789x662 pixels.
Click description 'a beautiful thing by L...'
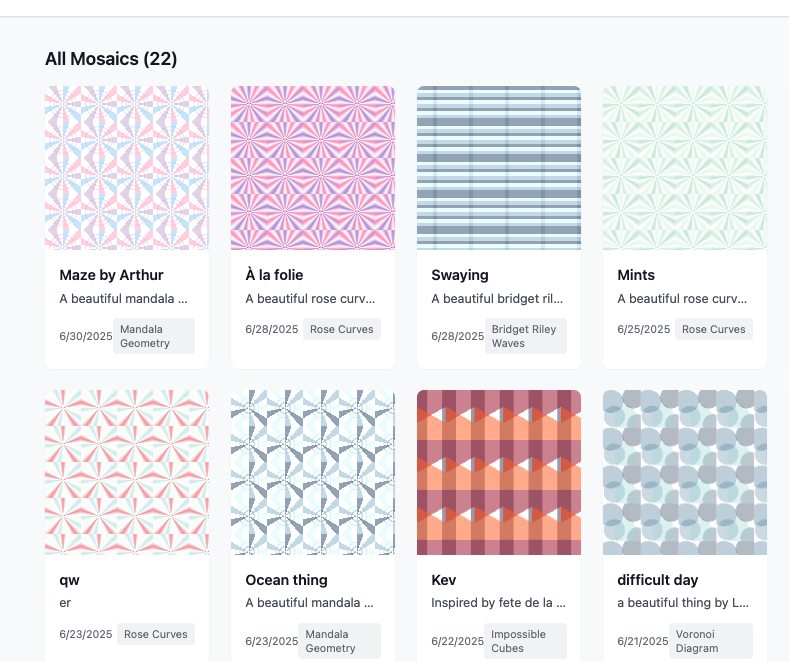[x=683, y=603]
